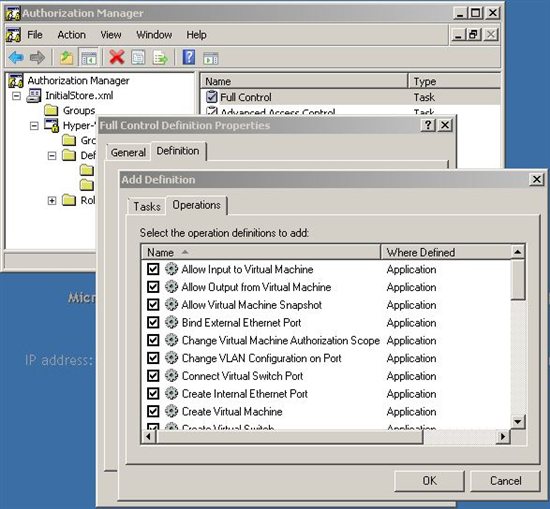550x509 pixels.
Task: Uncheck Bind External Ethernet Port
Action: tap(153, 322)
